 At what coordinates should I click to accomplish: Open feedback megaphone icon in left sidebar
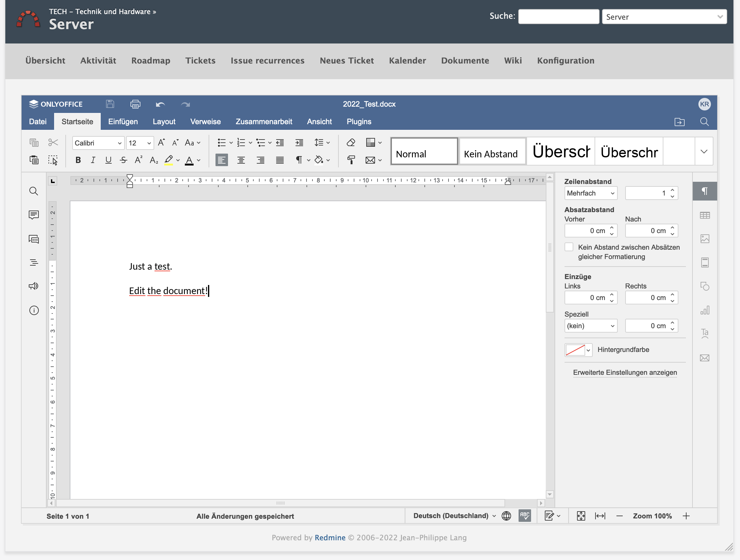tap(34, 286)
